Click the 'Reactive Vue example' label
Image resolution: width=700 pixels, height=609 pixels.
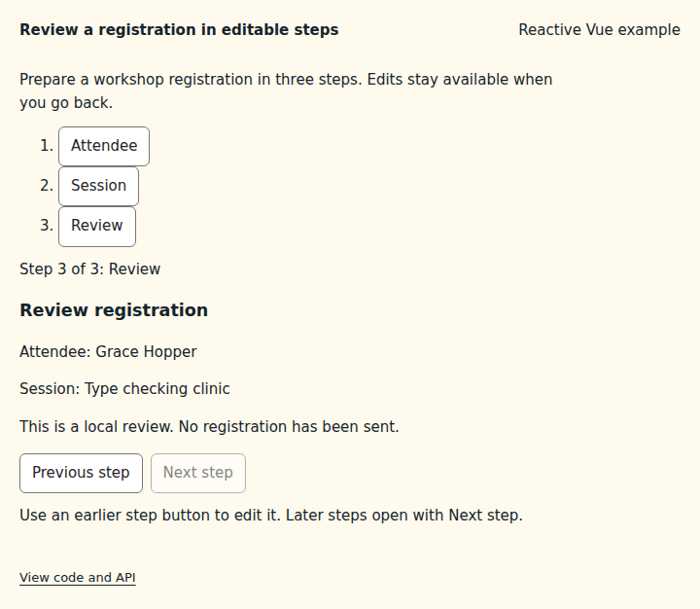(600, 30)
